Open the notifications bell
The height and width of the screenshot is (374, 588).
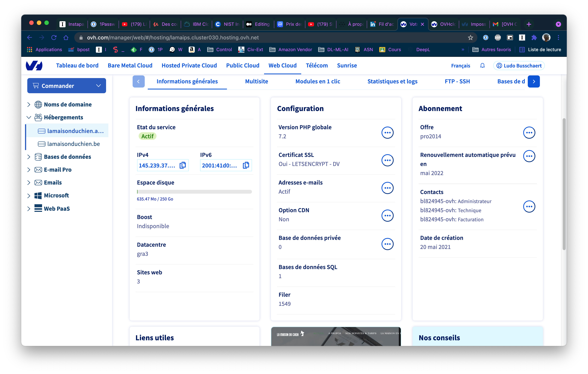point(482,66)
